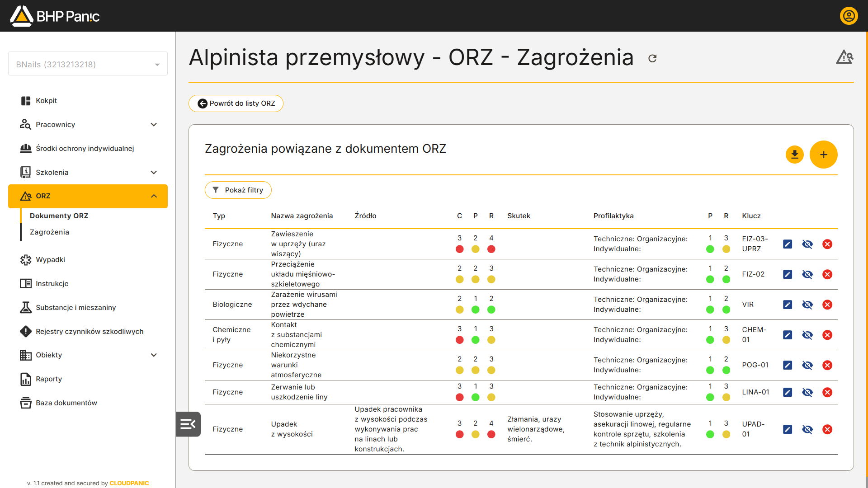The width and height of the screenshot is (868, 488).
Task: Toggle visibility of FIZ-03-UPRZ hazard
Action: (807, 244)
